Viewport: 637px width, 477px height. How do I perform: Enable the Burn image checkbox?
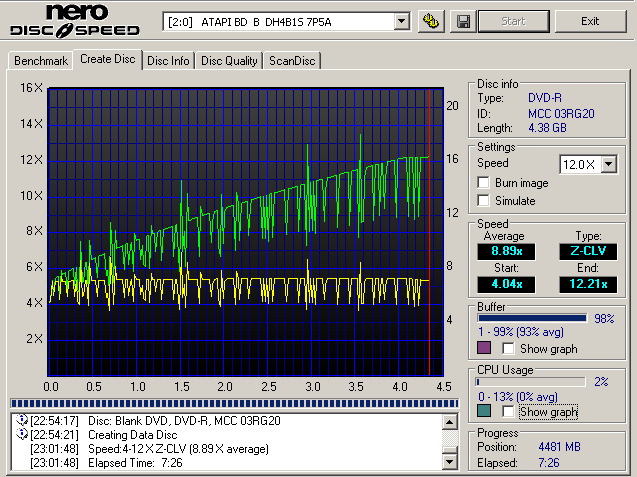click(x=483, y=182)
